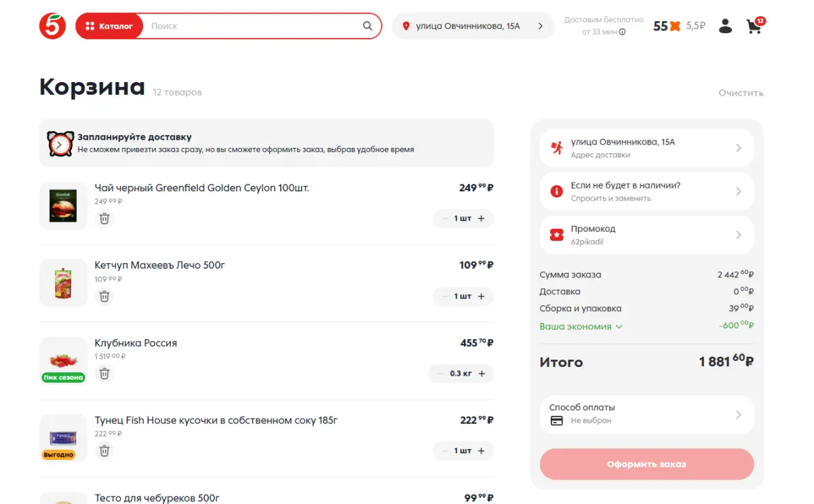Open the shopping cart icon
Viewport: 814px width, 504px height.
pyautogui.click(x=754, y=26)
